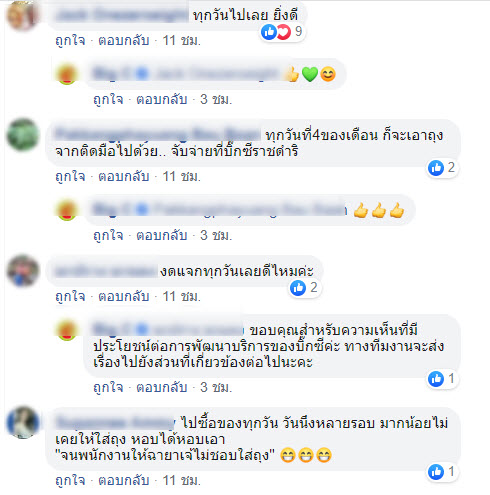Reply to งดแจกทุกวันเลยดีไหมค่ะ comment
490x495 pixels.
pos(123,297)
